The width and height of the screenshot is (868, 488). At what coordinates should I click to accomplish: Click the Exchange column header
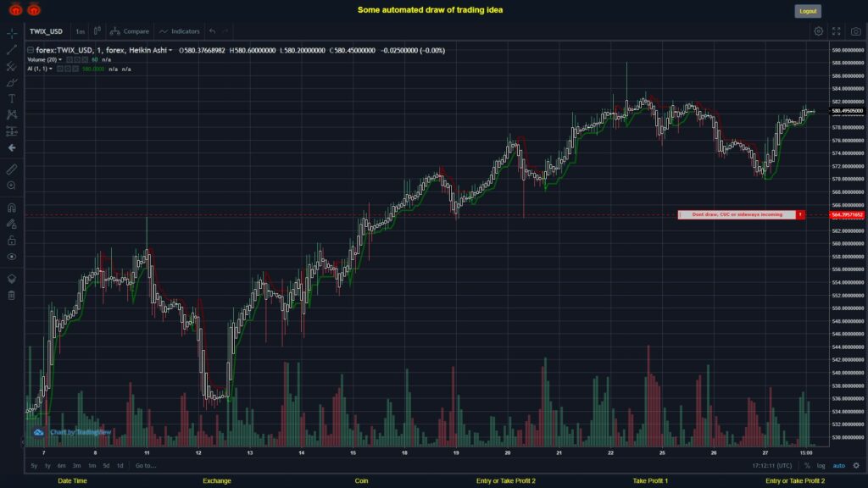point(216,481)
